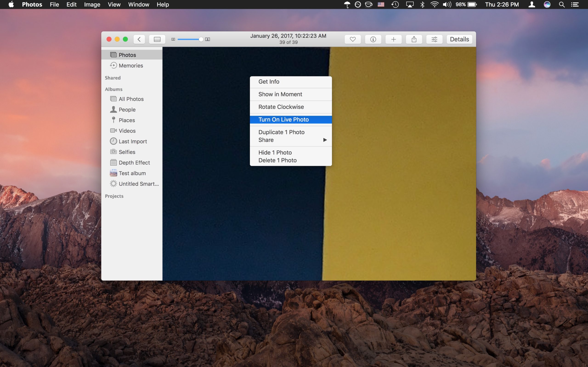The height and width of the screenshot is (367, 588).
Task: Open the Edit adjustments sliders icon
Action: [x=434, y=39]
